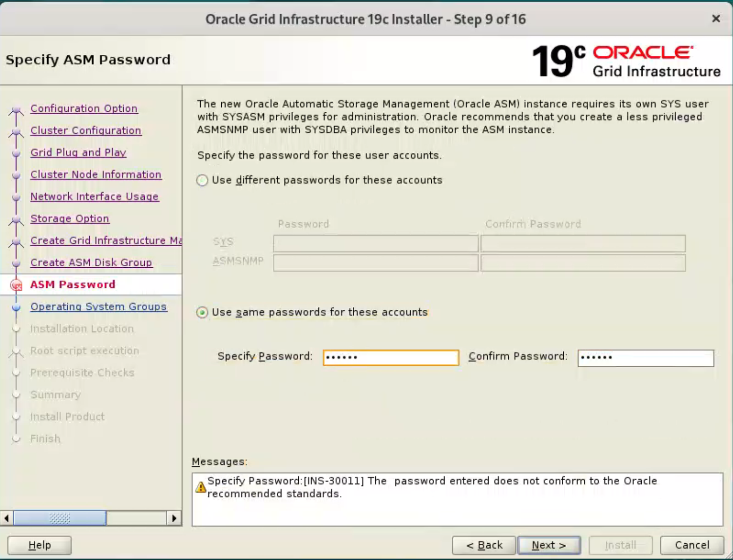Click the horizontal scrollbar thumb in sidebar
The width and height of the screenshot is (733, 560).
(x=60, y=518)
